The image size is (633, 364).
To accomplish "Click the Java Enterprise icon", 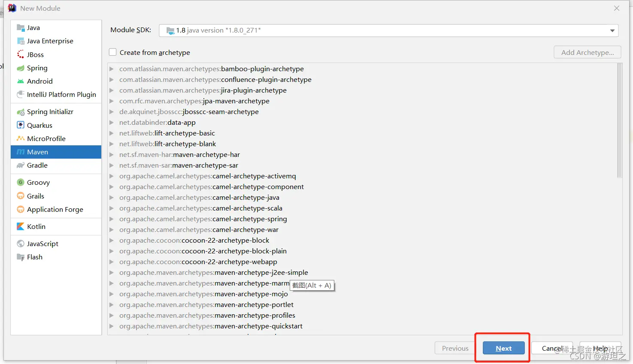I will tap(20, 41).
